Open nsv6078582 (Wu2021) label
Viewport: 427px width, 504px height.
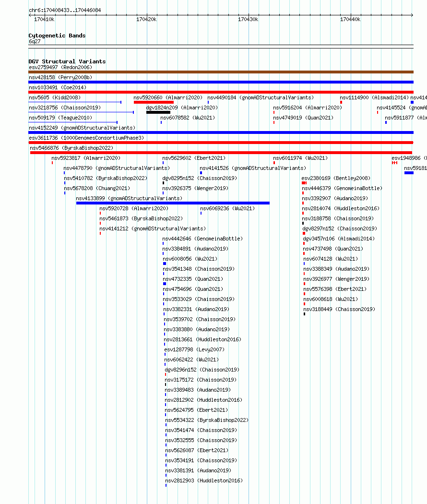(x=188, y=118)
